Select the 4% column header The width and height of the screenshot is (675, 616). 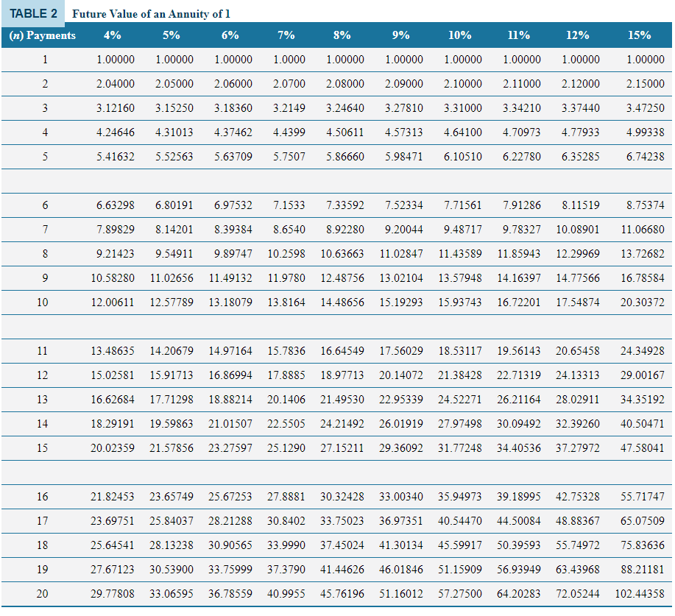[x=114, y=35]
